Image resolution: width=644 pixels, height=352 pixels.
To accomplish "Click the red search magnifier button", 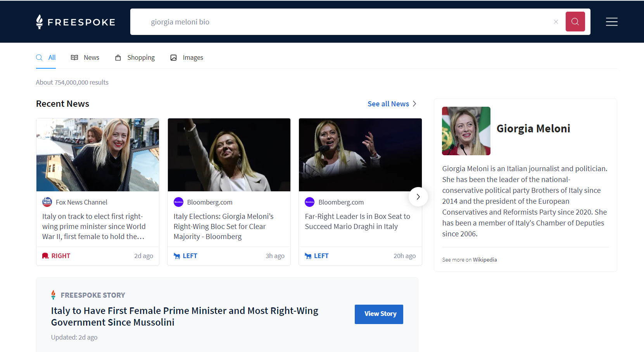I will click(575, 22).
